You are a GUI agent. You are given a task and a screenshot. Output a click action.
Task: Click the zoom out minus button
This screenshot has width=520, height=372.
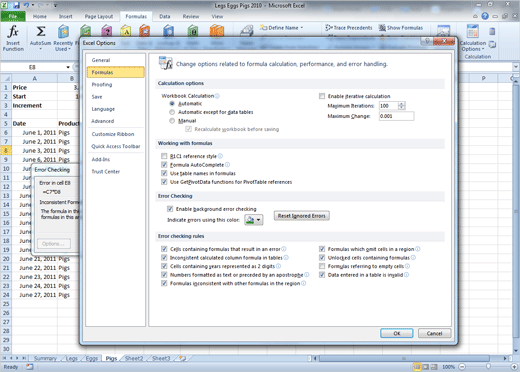[x=462, y=367]
